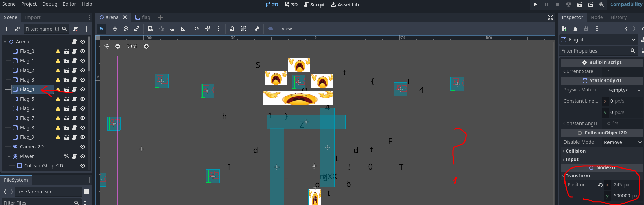Image resolution: width=644 pixels, height=205 pixels.
Task: Switch to Scale Mode tool
Action: point(137,29)
